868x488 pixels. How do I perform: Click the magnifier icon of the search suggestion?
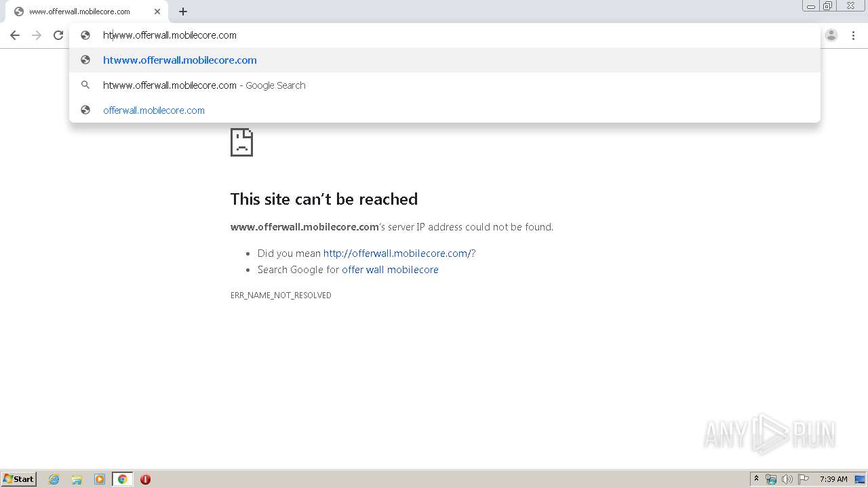pyautogui.click(x=85, y=85)
